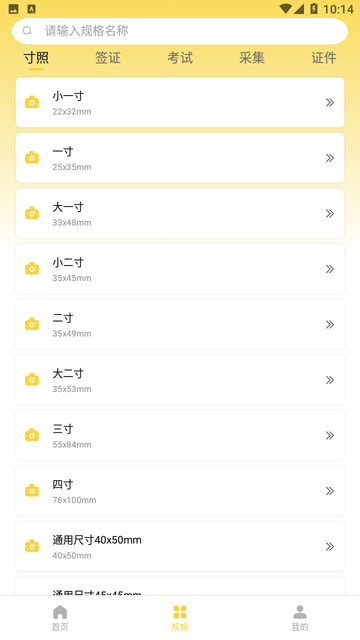The height and width of the screenshot is (640, 360).
Task: Select the 规格 grid icon in bottom bar
Action: (x=180, y=612)
